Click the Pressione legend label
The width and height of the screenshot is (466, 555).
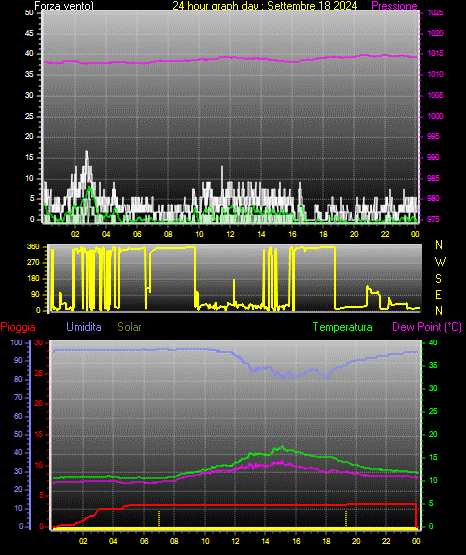tap(394, 6)
